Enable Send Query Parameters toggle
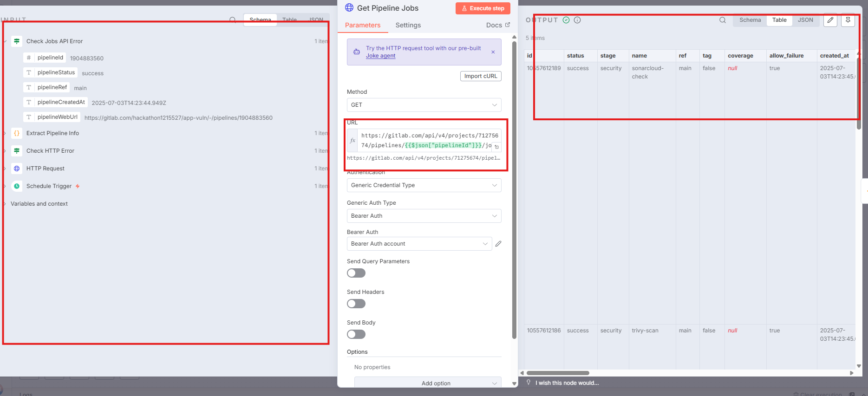 (356, 273)
